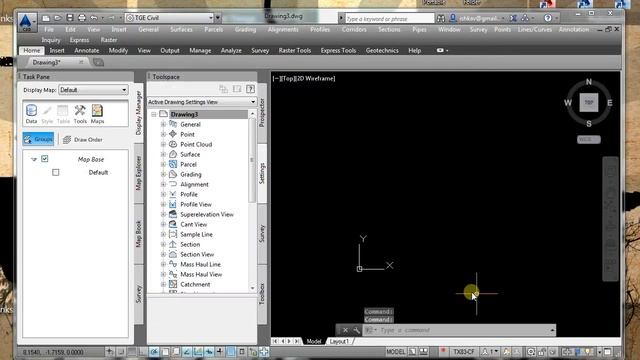Toggle the Default layer checkbox
This screenshot has height=360, width=640.
point(56,172)
